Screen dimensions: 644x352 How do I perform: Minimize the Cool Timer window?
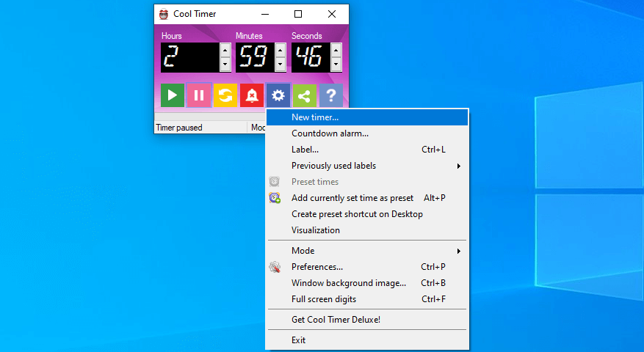click(x=265, y=14)
